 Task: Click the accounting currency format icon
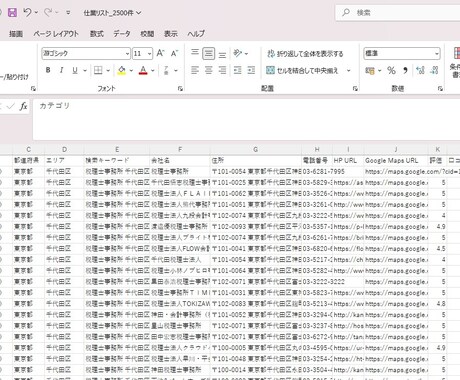370,70
